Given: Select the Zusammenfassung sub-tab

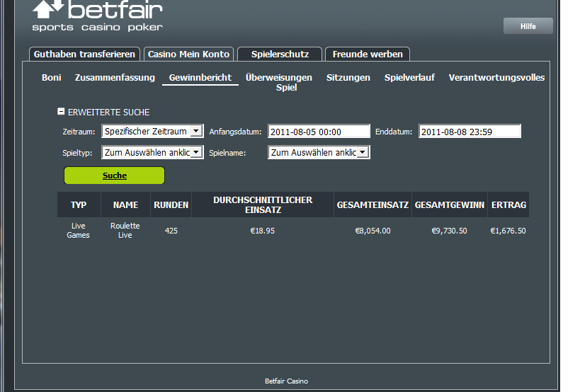Looking at the screenshot, I should [115, 78].
